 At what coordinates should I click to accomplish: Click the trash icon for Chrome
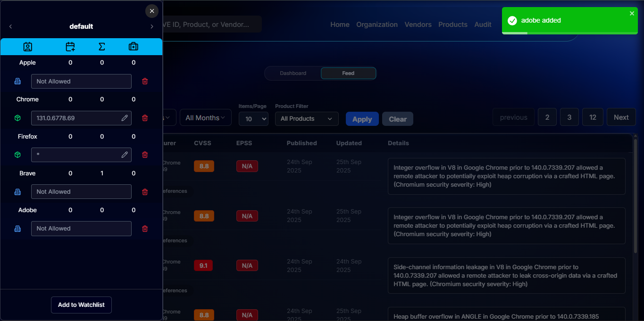[x=145, y=118]
